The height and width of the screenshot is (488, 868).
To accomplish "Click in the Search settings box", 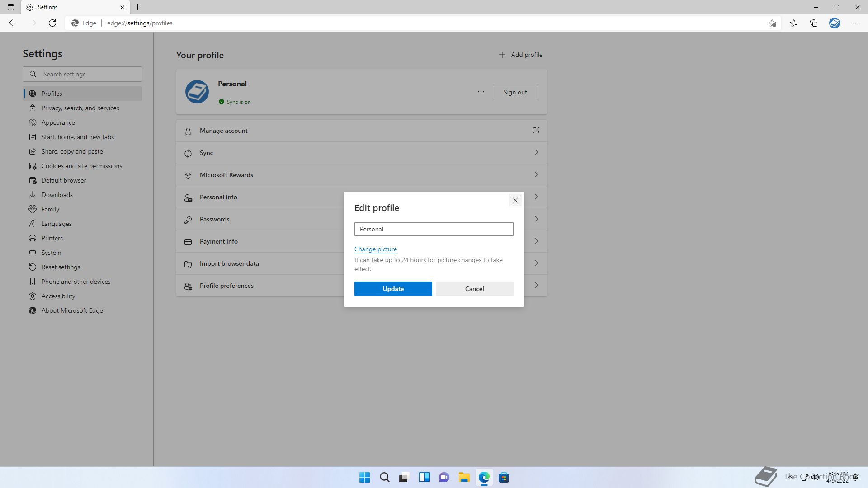I will 82,74.
